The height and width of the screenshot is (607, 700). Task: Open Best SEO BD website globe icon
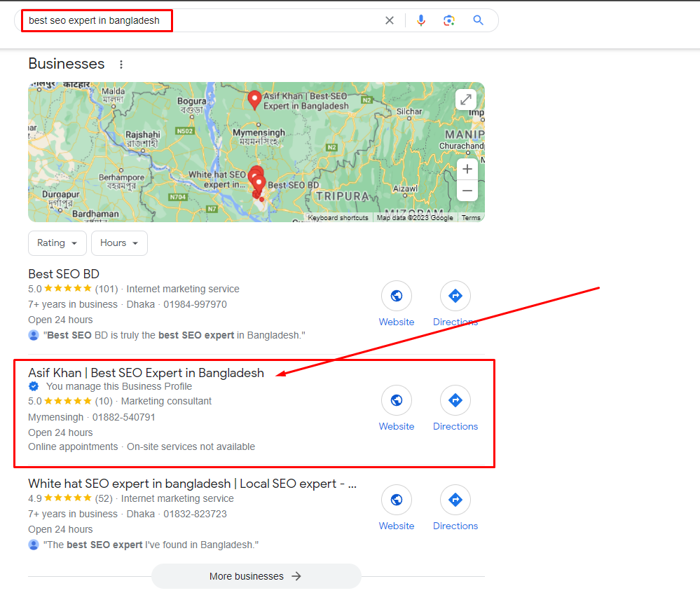click(x=397, y=296)
